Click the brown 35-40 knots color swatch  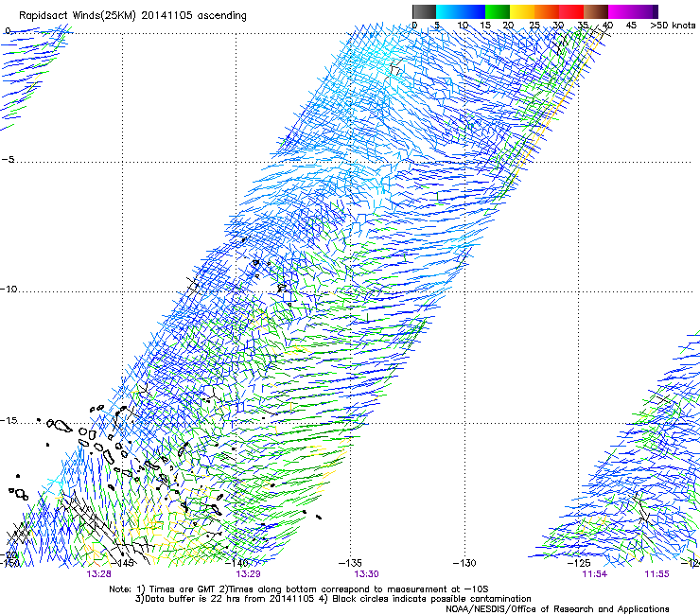(596, 11)
